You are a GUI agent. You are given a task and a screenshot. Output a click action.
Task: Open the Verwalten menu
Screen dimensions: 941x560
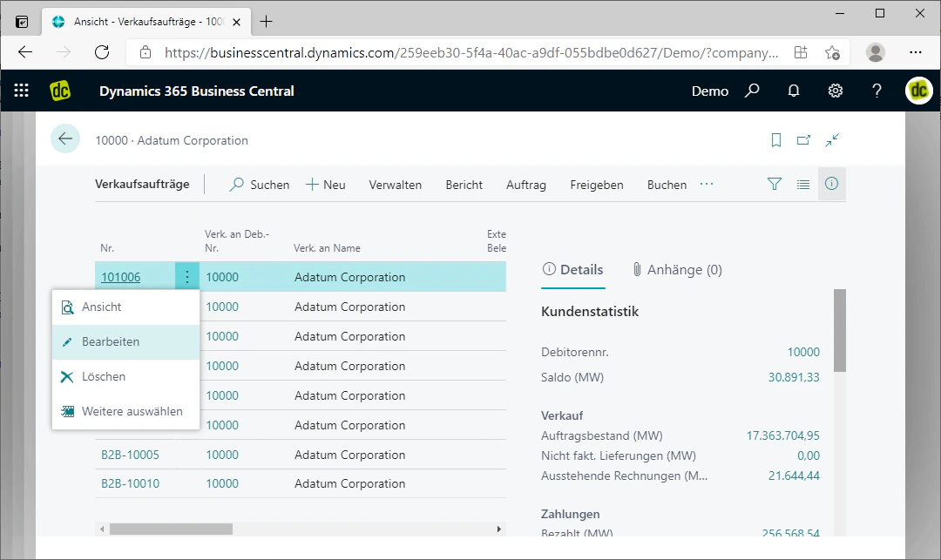(395, 185)
